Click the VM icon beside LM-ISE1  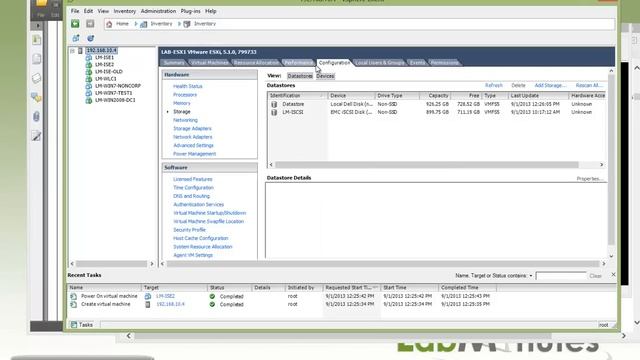[x=89, y=58]
